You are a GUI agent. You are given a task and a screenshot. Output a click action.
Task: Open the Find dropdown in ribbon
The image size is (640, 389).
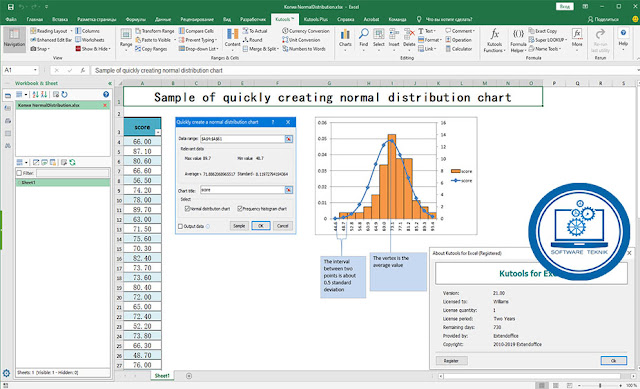point(363,40)
